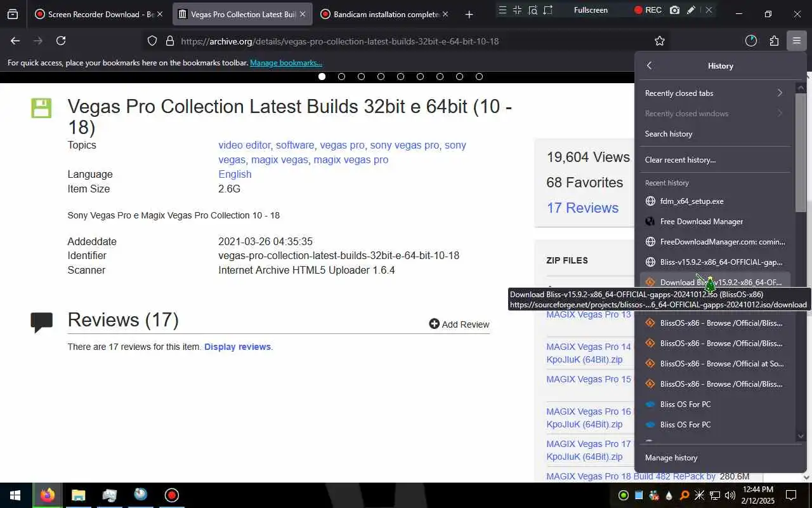Open BlissOS-x86 Browse /Official at So... entry
This screenshot has height=508, width=812.
tap(715, 364)
